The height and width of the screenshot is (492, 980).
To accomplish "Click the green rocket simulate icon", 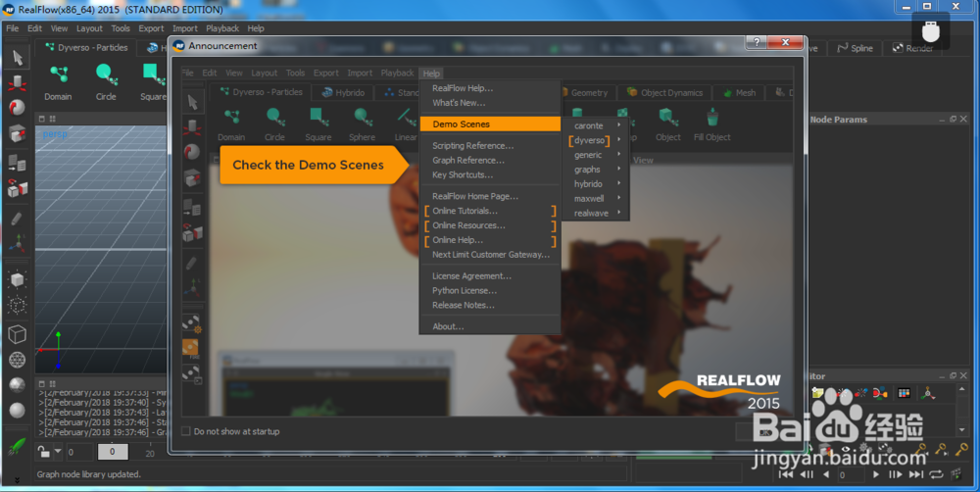I will pos(18,446).
